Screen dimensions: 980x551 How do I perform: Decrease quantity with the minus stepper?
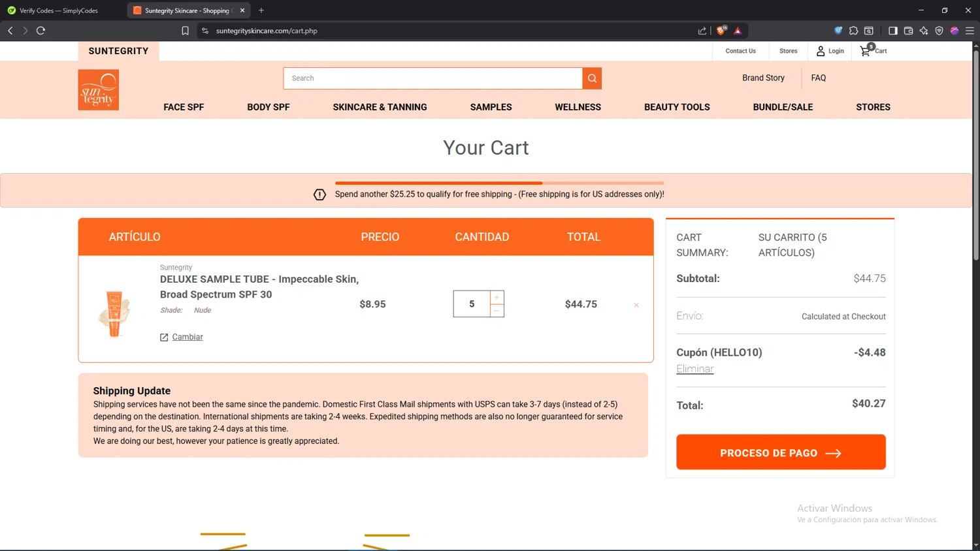[497, 311]
